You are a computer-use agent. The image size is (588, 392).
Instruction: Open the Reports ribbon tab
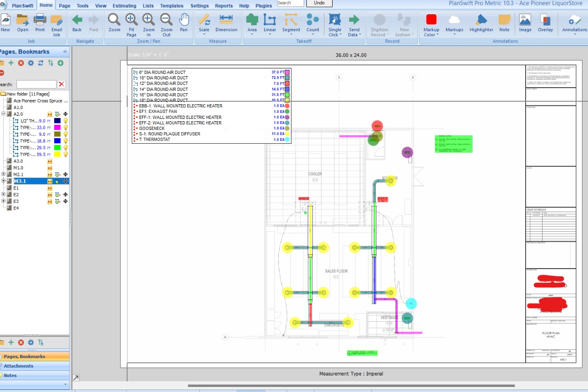[224, 6]
